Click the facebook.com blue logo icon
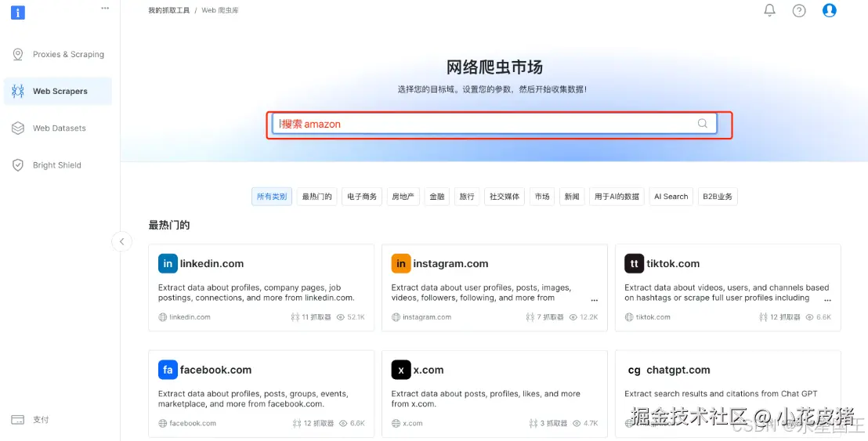 [x=168, y=370]
